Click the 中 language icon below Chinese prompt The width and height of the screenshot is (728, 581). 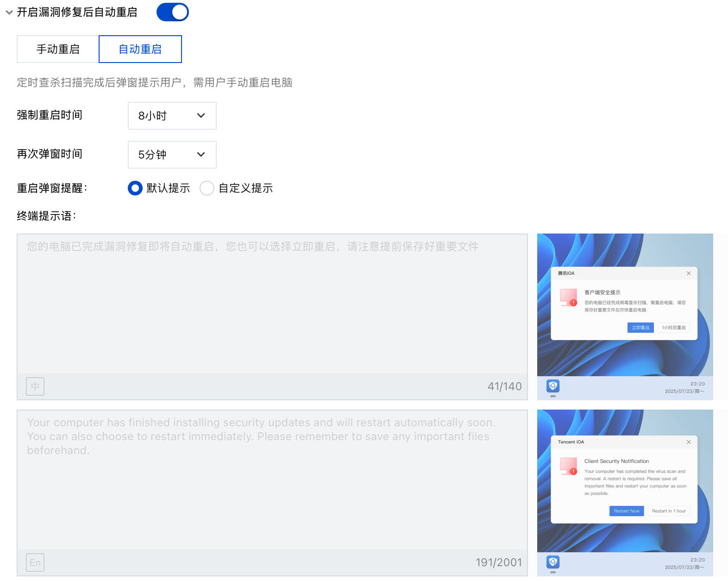click(35, 386)
